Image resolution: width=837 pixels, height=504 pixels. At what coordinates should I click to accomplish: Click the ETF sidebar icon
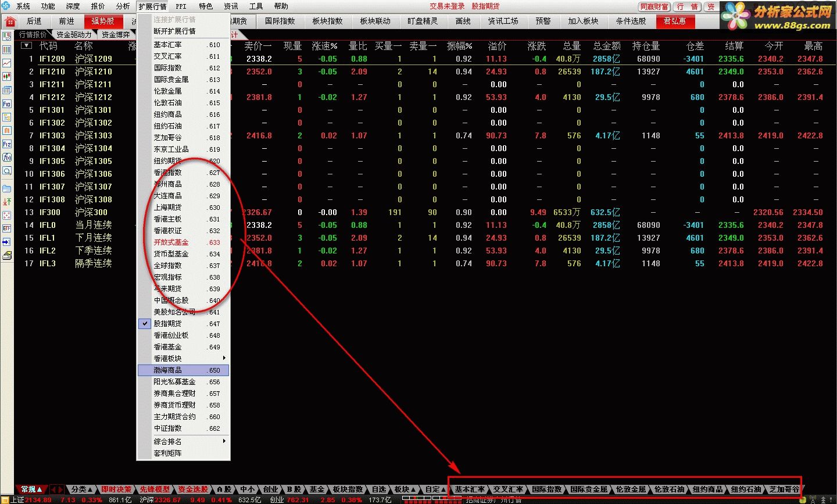click(x=7, y=228)
